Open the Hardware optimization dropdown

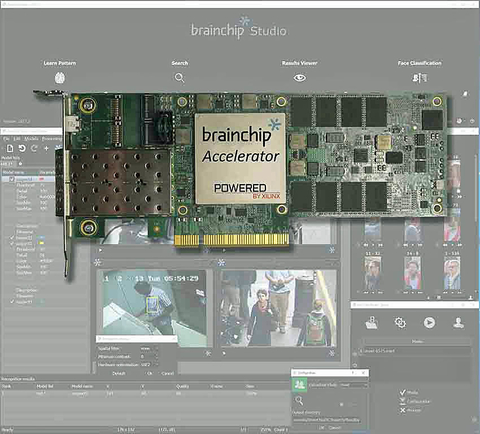[149, 365]
